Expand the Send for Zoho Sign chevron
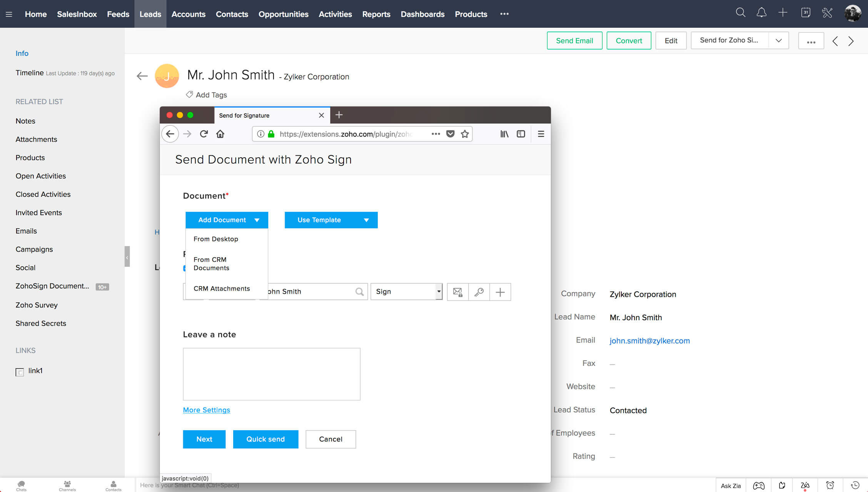Screen dimensions: 868x492 [x=779, y=40]
